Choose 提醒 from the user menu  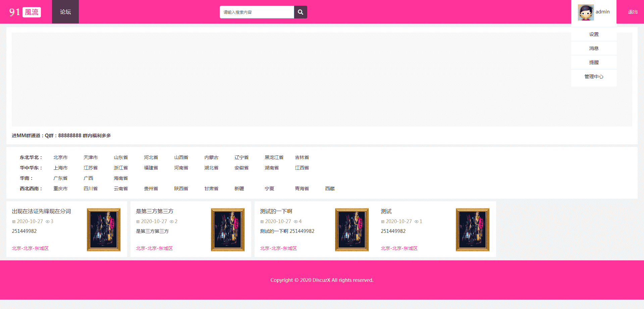[x=594, y=62]
